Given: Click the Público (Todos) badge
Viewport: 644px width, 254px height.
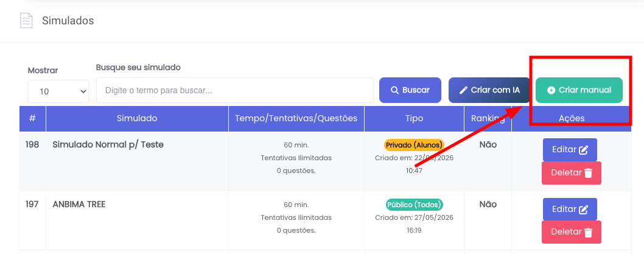Looking at the screenshot, I should (414, 204).
